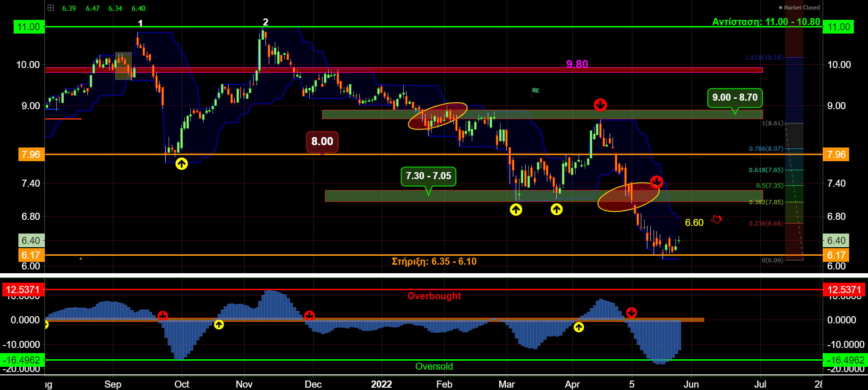Click the low value 6.34 in the header
The height and width of the screenshot is (390, 868).
click(115, 9)
